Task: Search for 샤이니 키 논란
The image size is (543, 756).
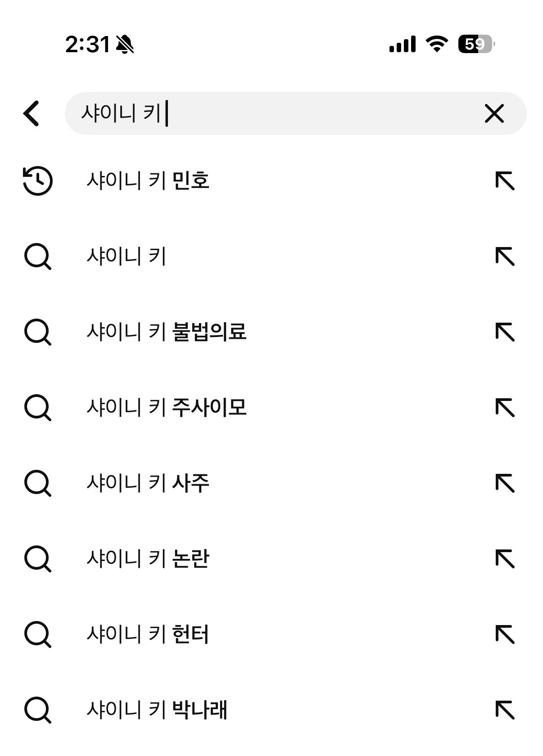Action: tap(148, 559)
